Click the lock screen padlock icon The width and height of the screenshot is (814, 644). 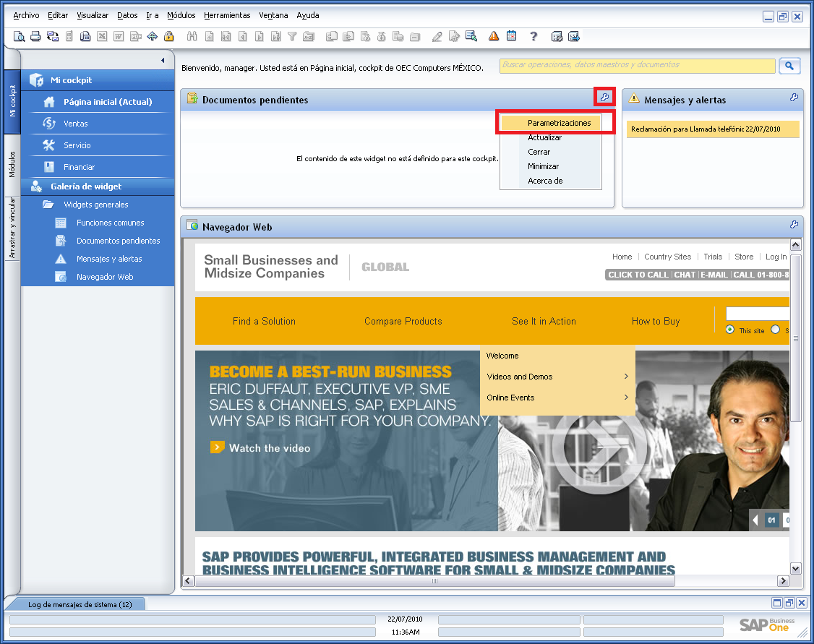coord(168,36)
